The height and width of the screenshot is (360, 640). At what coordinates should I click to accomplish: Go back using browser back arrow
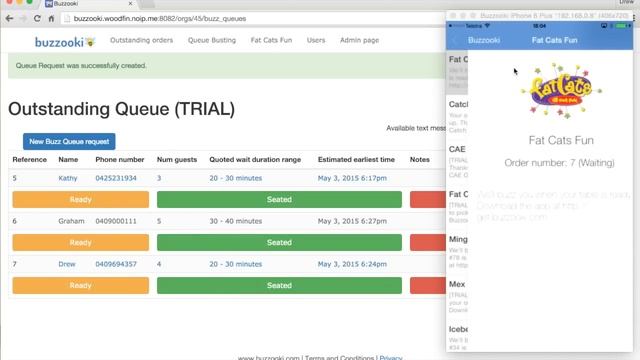click(9, 18)
